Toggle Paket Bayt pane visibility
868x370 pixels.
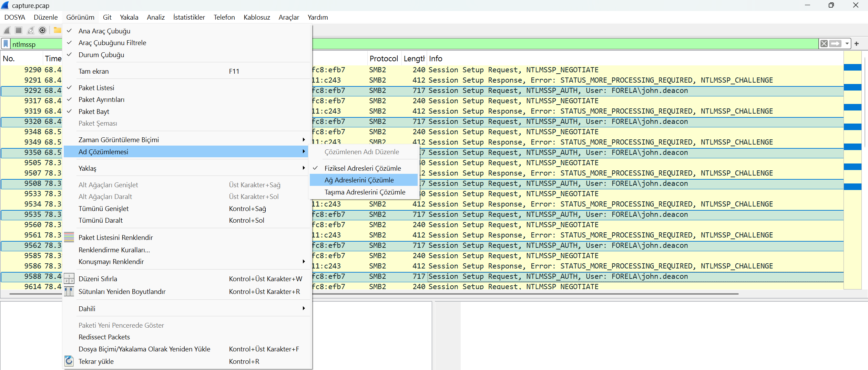(94, 112)
